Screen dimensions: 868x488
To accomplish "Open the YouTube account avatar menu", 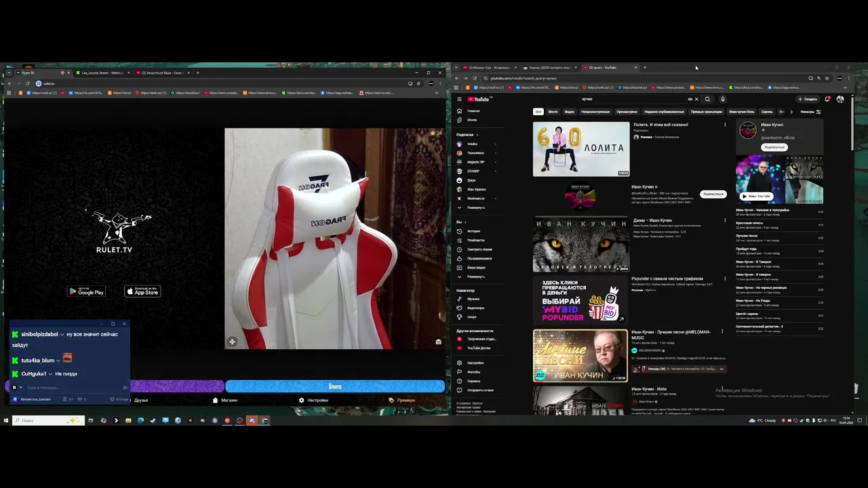I will (840, 99).
